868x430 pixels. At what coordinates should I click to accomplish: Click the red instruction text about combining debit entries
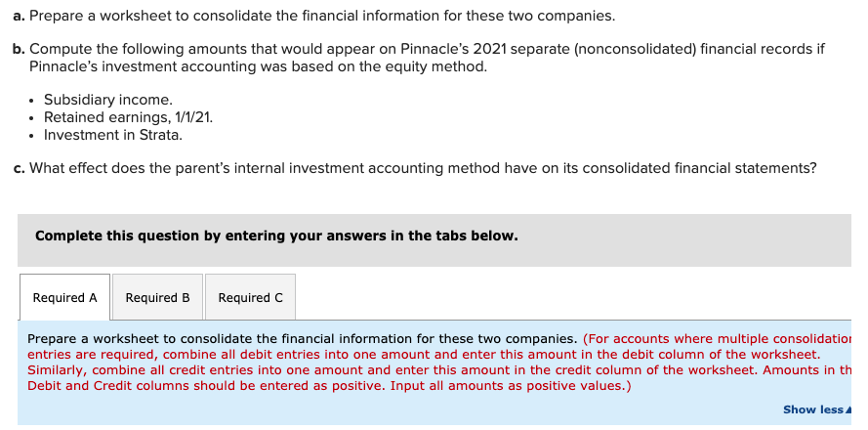tap(439, 363)
